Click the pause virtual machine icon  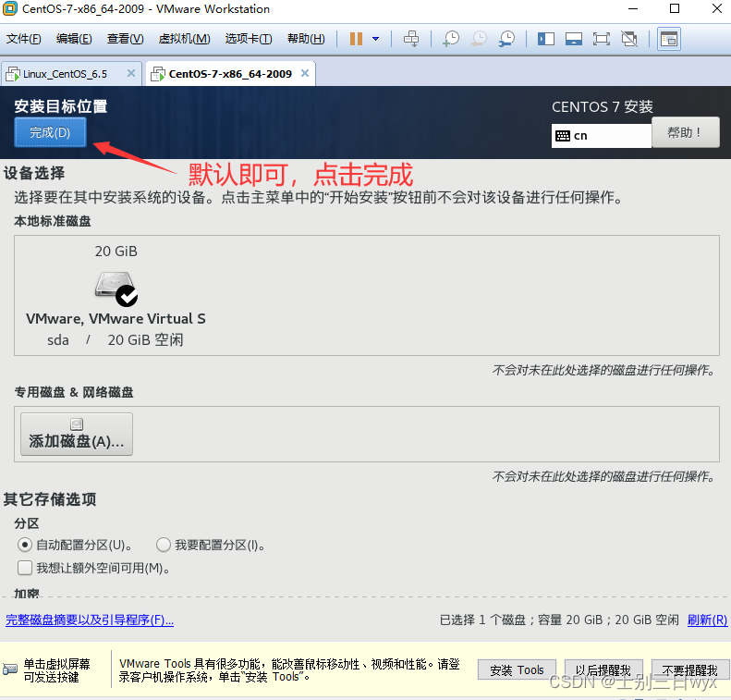coord(356,39)
